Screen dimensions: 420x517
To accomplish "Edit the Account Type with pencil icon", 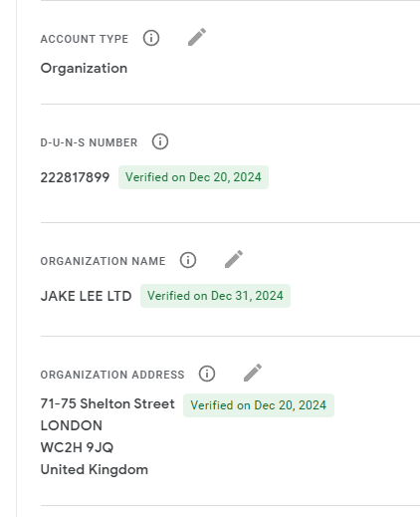I will [197, 37].
